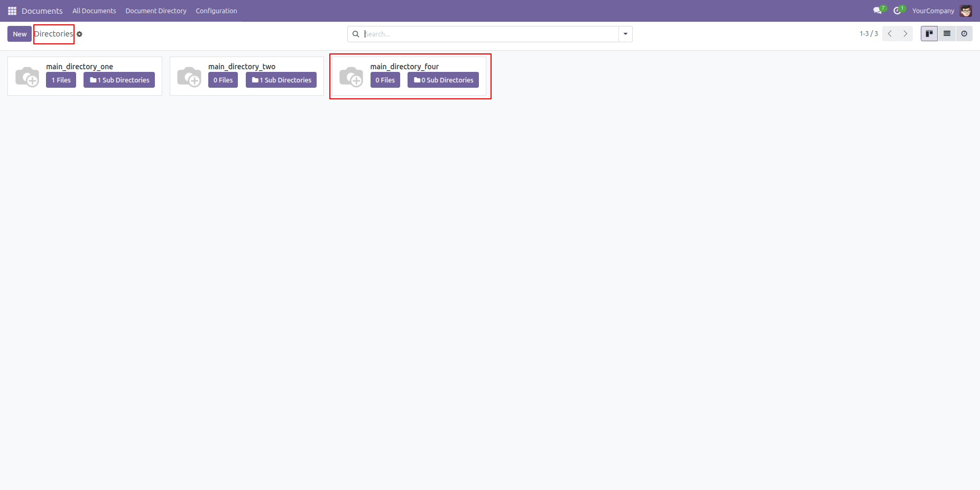
Task: Open 0 Files of main_directory_two
Action: 223,80
